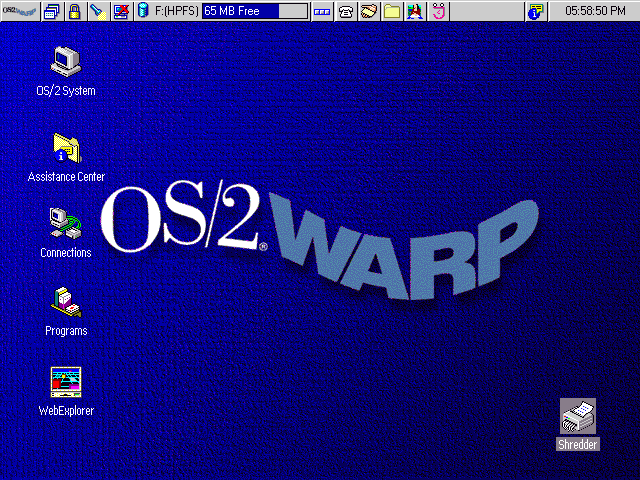Open the OS/2 Warp menu button in WarpCenter
This screenshot has height=480, width=640.
point(20,11)
